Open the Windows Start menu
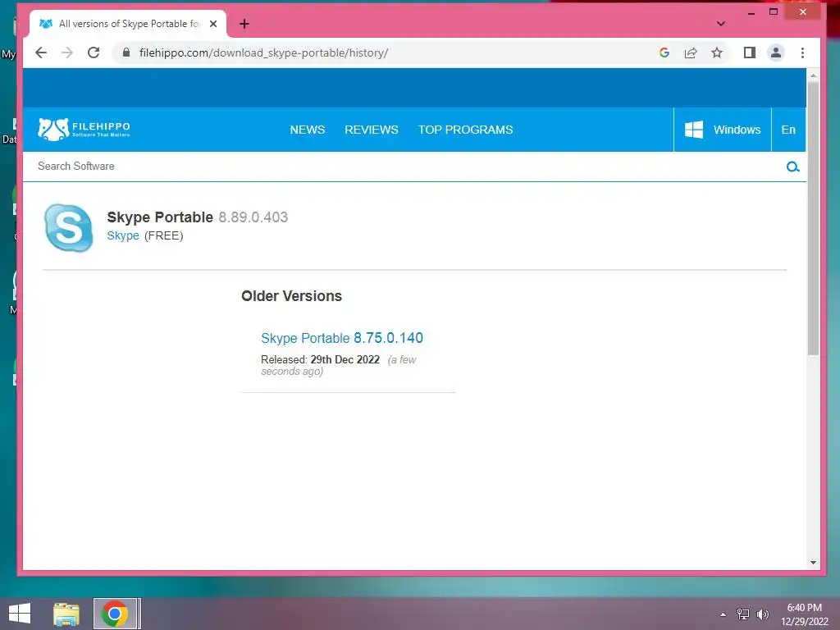 [x=20, y=614]
